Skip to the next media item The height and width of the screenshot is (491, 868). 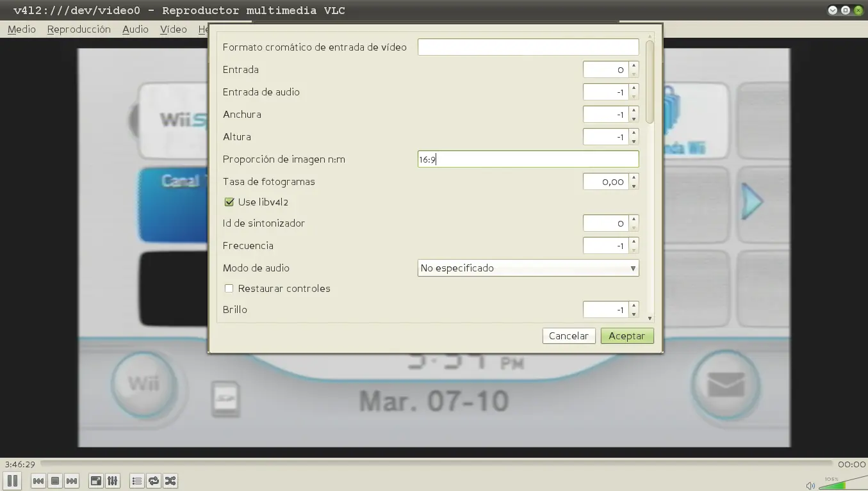pos(72,481)
